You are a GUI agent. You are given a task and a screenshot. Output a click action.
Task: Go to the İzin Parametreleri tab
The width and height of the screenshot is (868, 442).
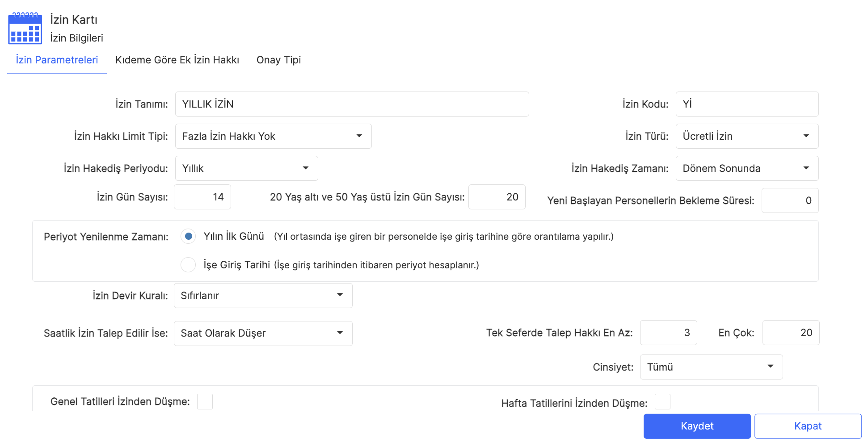(57, 60)
